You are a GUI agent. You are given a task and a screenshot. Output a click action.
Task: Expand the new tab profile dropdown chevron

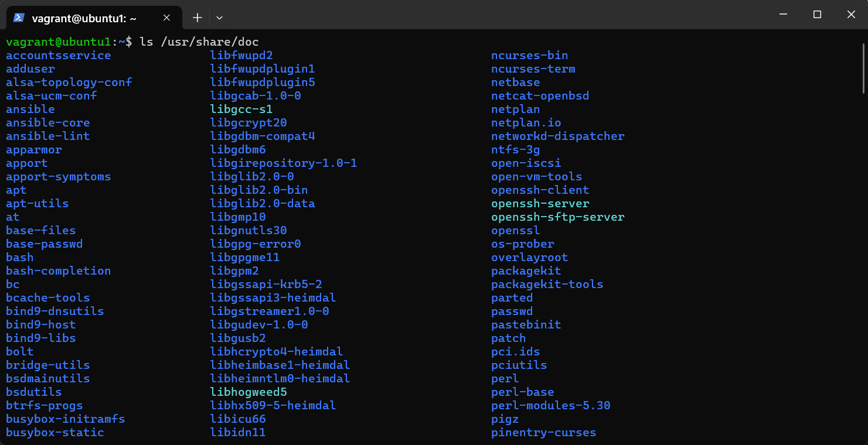[219, 18]
